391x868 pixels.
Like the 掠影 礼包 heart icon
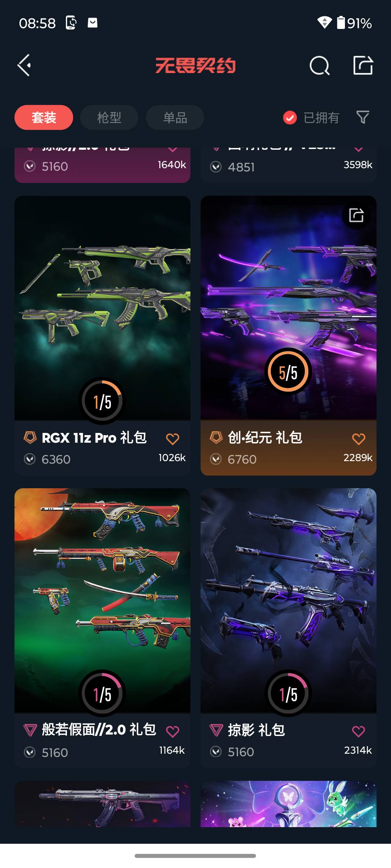(359, 732)
